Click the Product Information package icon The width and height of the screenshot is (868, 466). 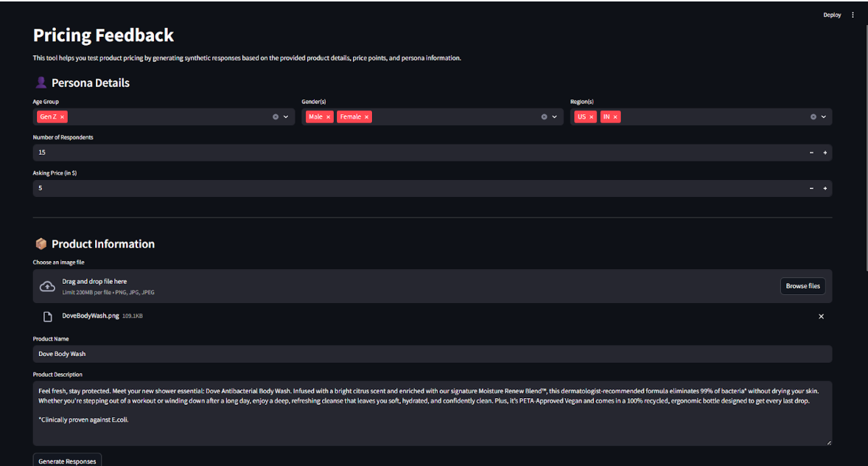[x=41, y=244]
